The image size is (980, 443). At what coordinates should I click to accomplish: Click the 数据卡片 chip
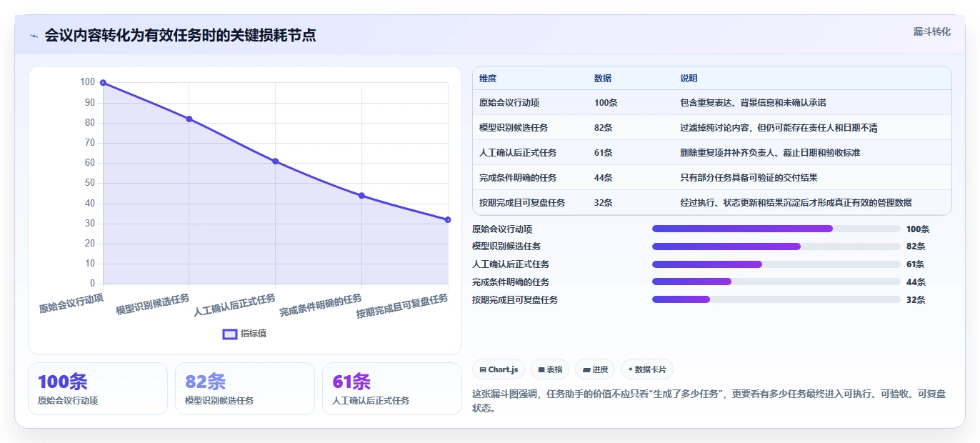pos(647,369)
